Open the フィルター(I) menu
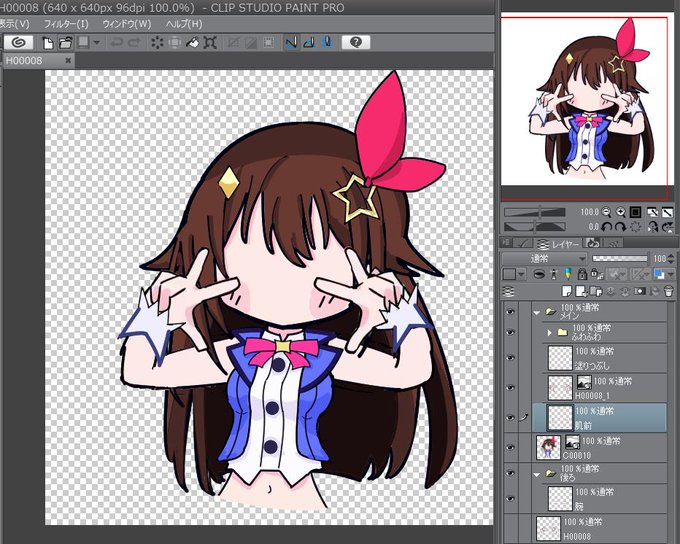Image resolution: width=680 pixels, height=544 pixels. [x=66, y=24]
